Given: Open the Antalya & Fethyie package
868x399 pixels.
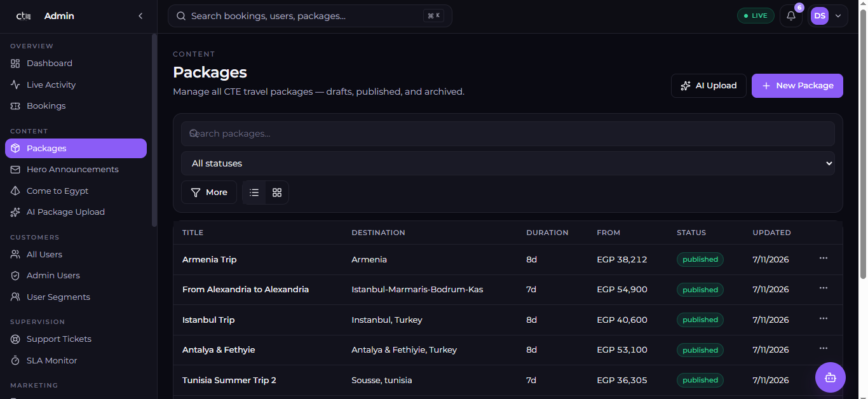Looking at the screenshot, I should pyautogui.click(x=219, y=350).
